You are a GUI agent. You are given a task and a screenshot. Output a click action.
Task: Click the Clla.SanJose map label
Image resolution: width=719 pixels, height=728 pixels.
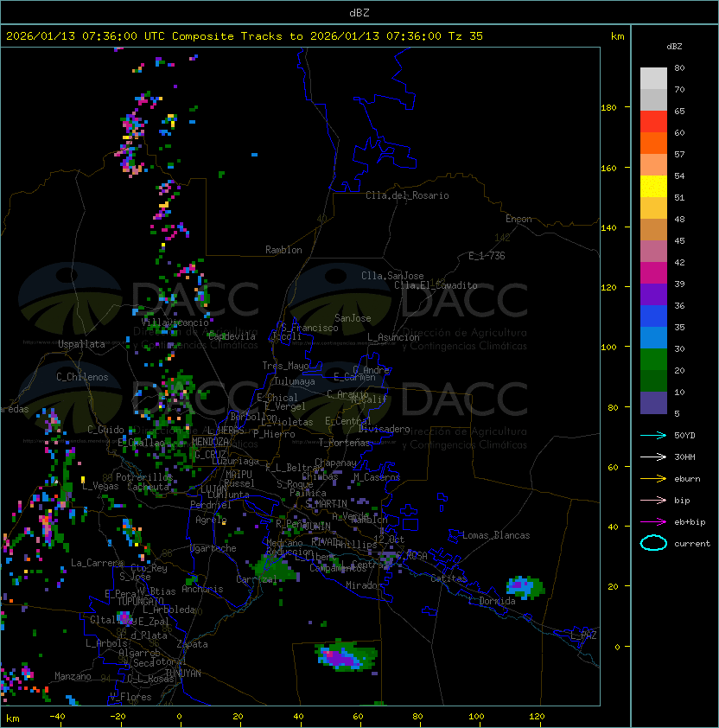tap(392, 276)
